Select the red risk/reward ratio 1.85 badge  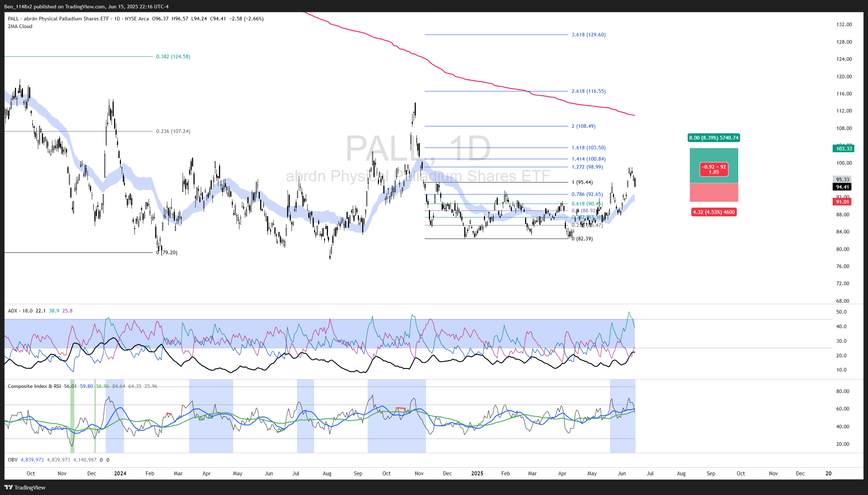[713, 170]
